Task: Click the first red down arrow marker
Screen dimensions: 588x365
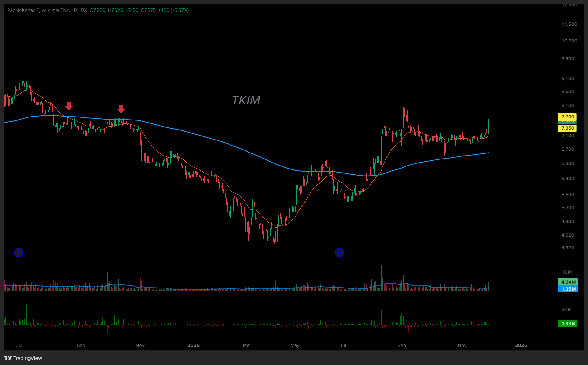Action: pyautogui.click(x=69, y=106)
